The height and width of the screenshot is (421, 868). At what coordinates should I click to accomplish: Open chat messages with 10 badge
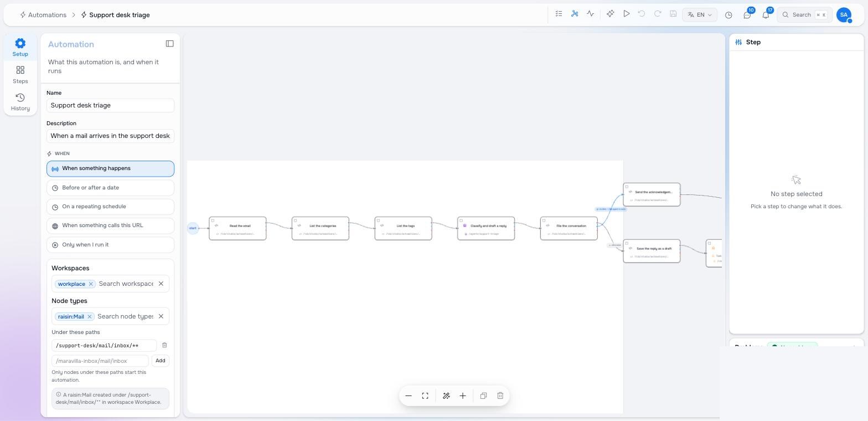[x=747, y=14]
